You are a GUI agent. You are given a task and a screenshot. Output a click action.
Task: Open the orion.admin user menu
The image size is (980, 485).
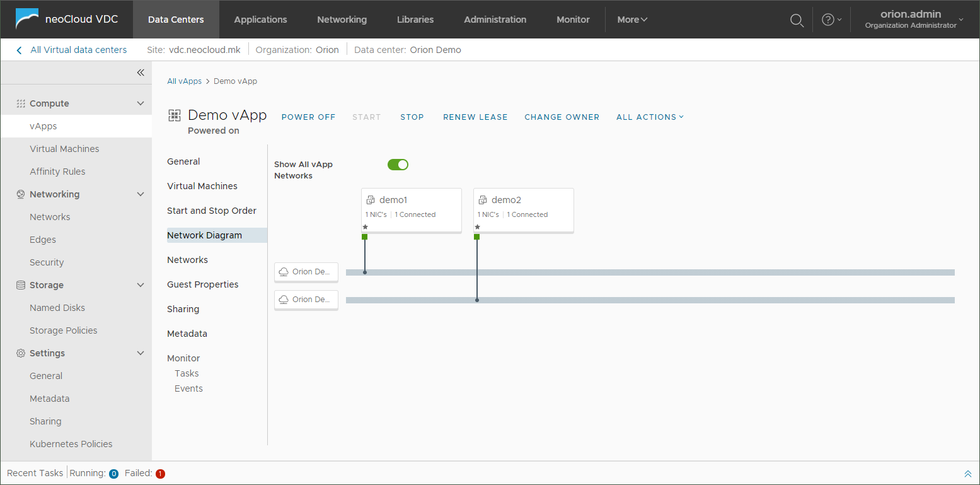click(914, 20)
